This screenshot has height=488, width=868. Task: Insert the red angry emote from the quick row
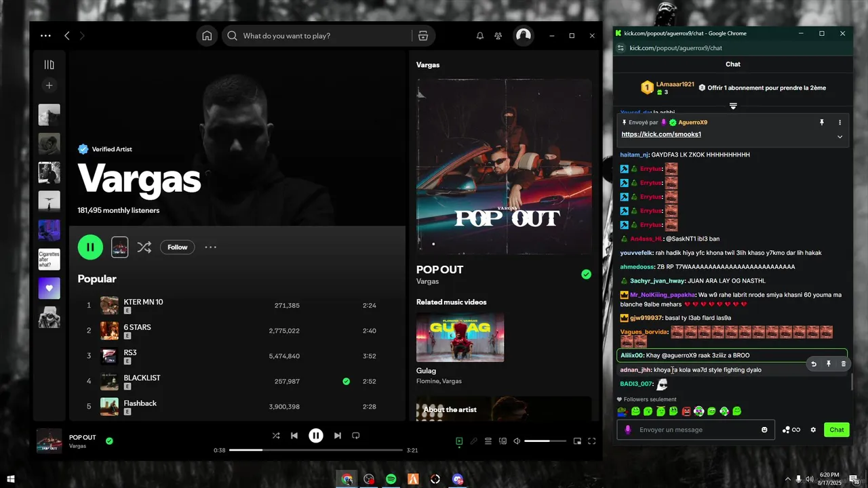tap(686, 411)
